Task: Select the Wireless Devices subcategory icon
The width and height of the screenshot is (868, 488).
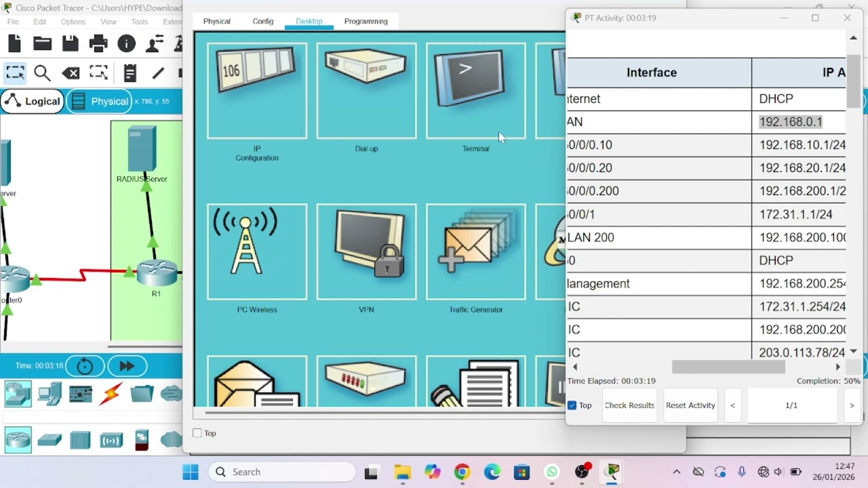Action: click(x=111, y=441)
